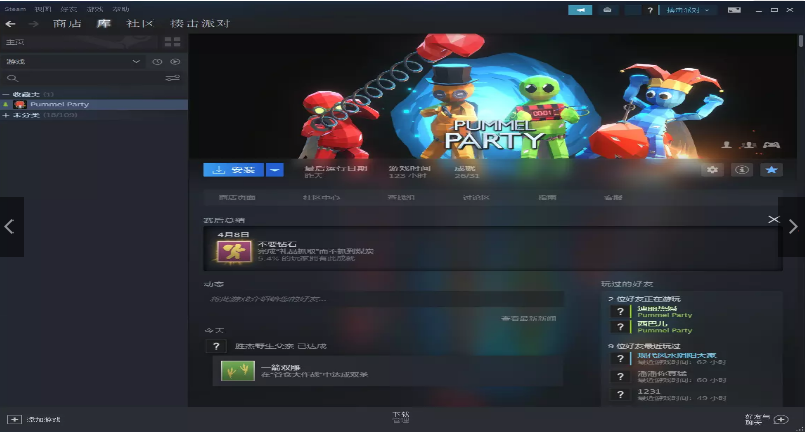
Task: Click the single-player icon on banner
Action: click(x=726, y=145)
